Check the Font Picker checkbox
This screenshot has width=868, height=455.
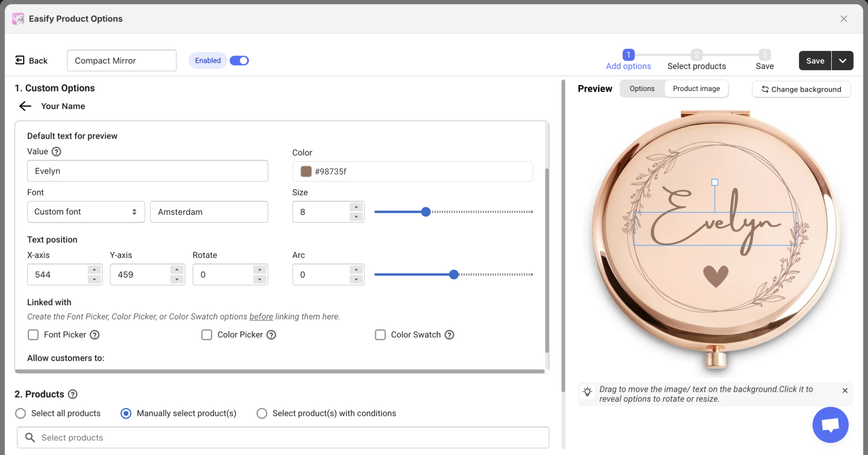(33, 335)
